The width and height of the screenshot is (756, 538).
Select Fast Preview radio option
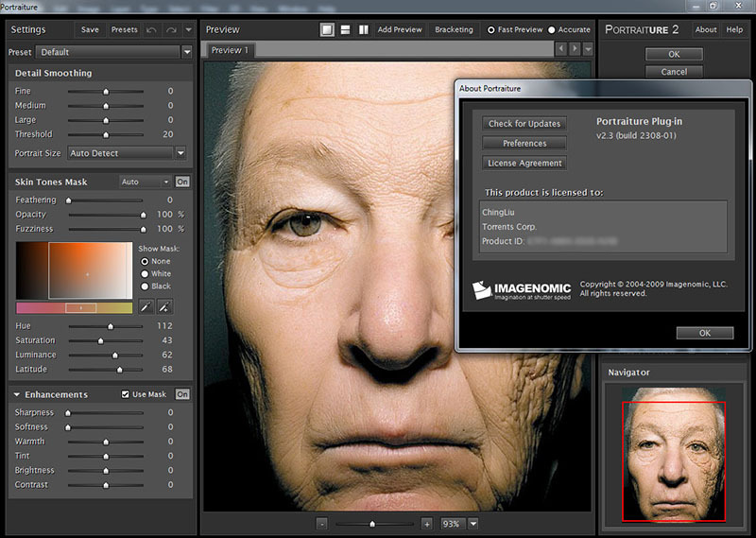pyautogui.click(x=490, y=30)
